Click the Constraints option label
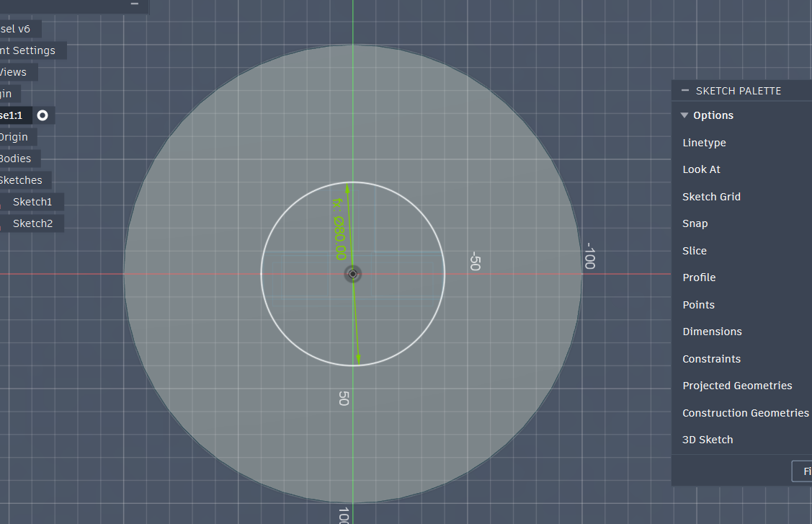 (x=712, y=359)
